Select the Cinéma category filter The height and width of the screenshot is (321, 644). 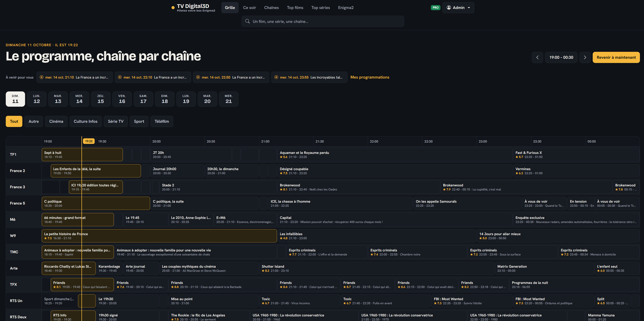[x=56, y=121]
